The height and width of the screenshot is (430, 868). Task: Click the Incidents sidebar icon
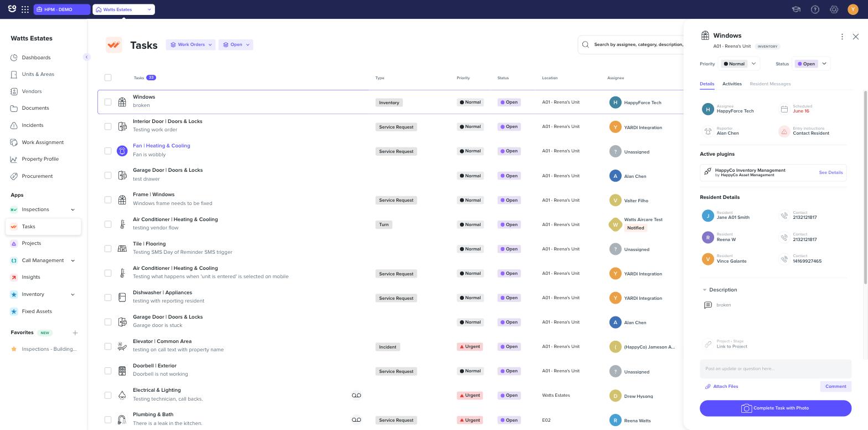click(x=14, y=125)
